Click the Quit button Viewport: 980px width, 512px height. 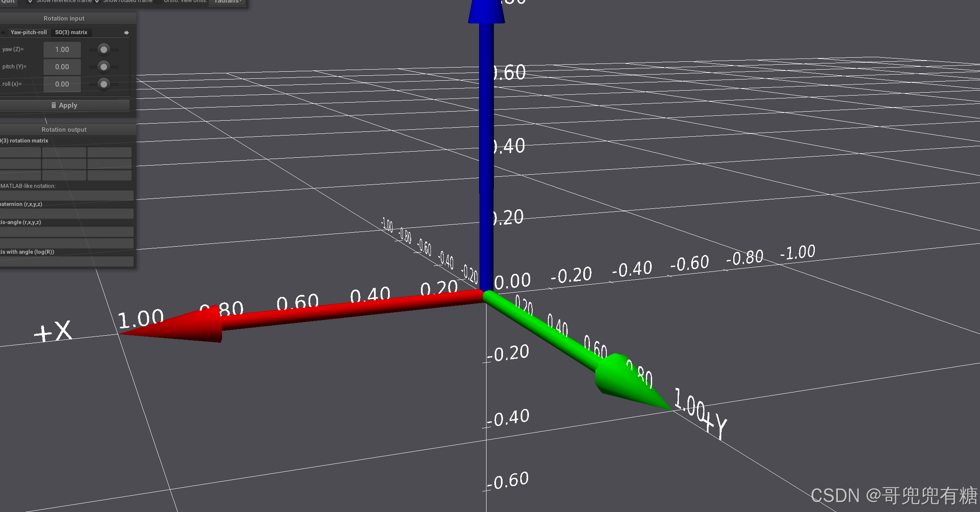pyautogui.click(x=8, y=2)
